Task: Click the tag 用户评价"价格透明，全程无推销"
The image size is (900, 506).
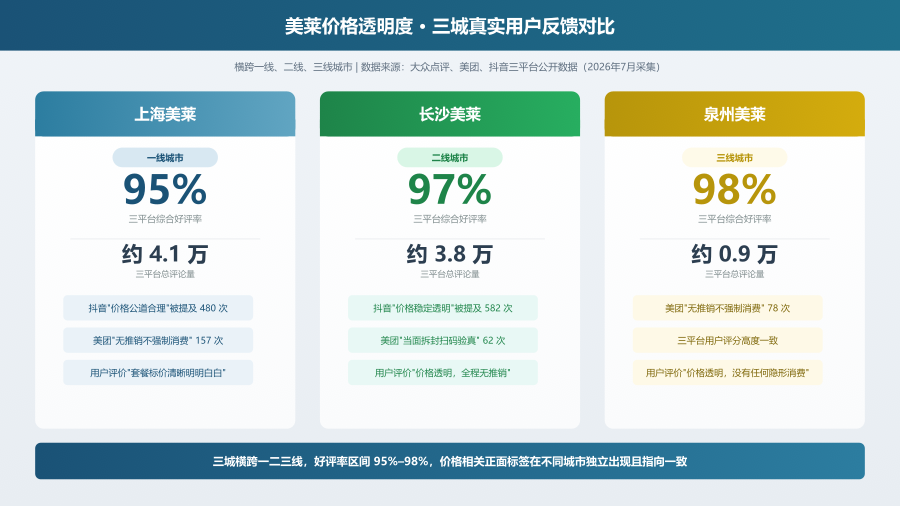Action: point(443,373)
